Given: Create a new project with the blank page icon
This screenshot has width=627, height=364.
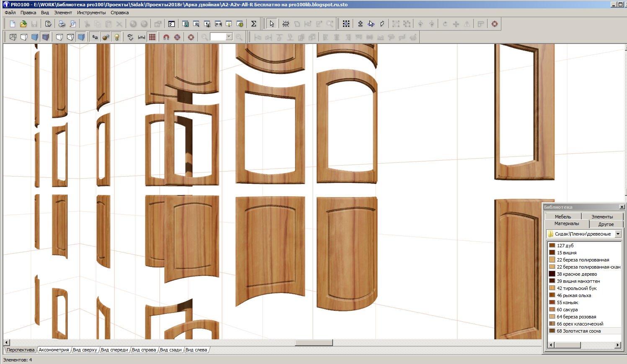Looking at the screenshot, I should [13, 24].
